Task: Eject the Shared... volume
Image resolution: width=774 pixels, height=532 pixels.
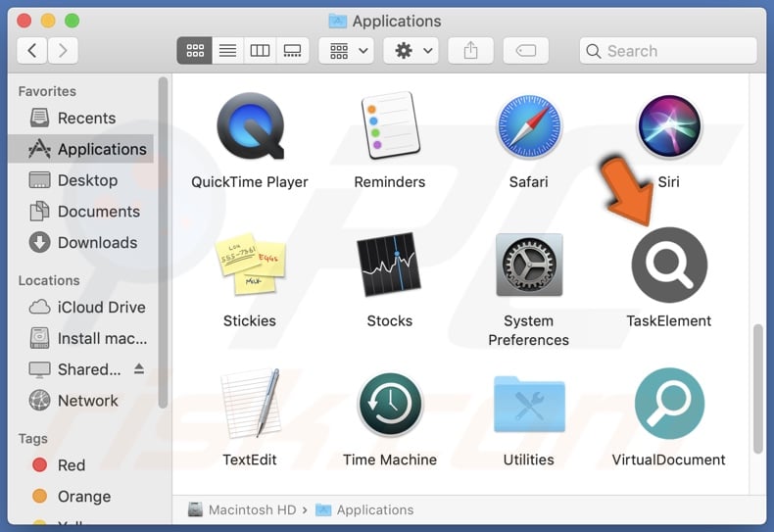Action: point(139,368)
